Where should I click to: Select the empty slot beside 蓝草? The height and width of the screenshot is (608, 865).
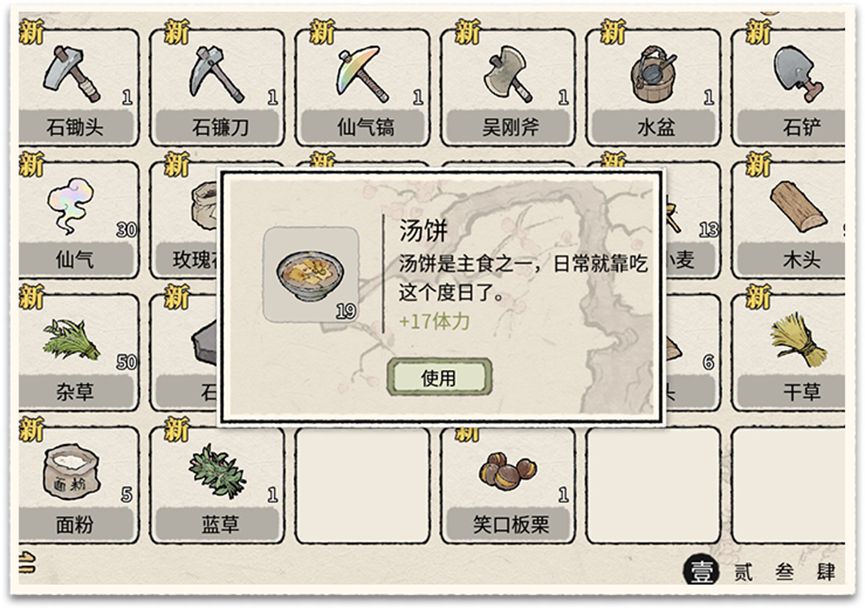coord(363,484)
